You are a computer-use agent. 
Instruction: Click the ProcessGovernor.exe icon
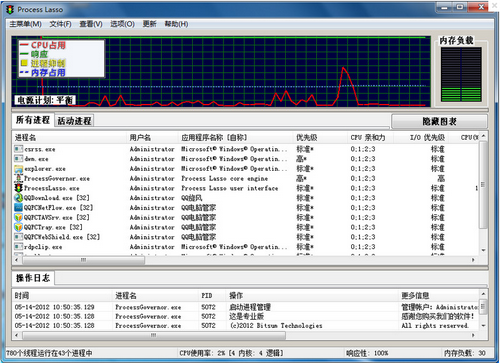[x=18, y=178]
